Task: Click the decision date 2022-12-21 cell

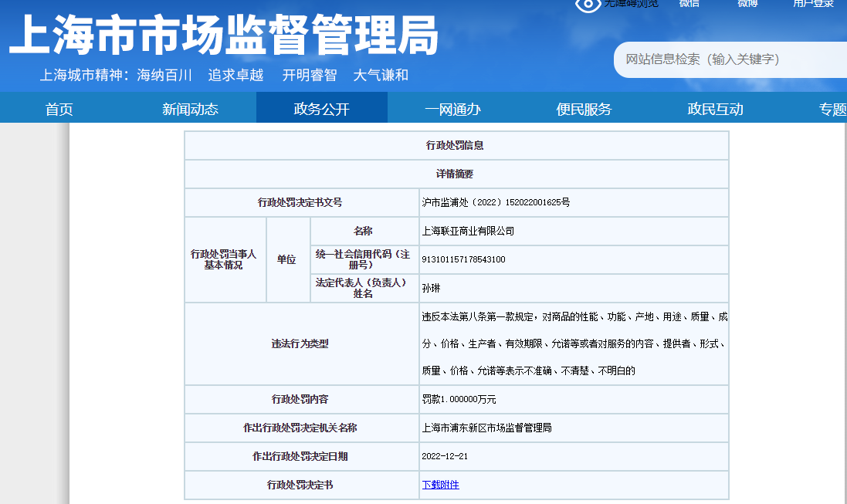Action: 445,456
